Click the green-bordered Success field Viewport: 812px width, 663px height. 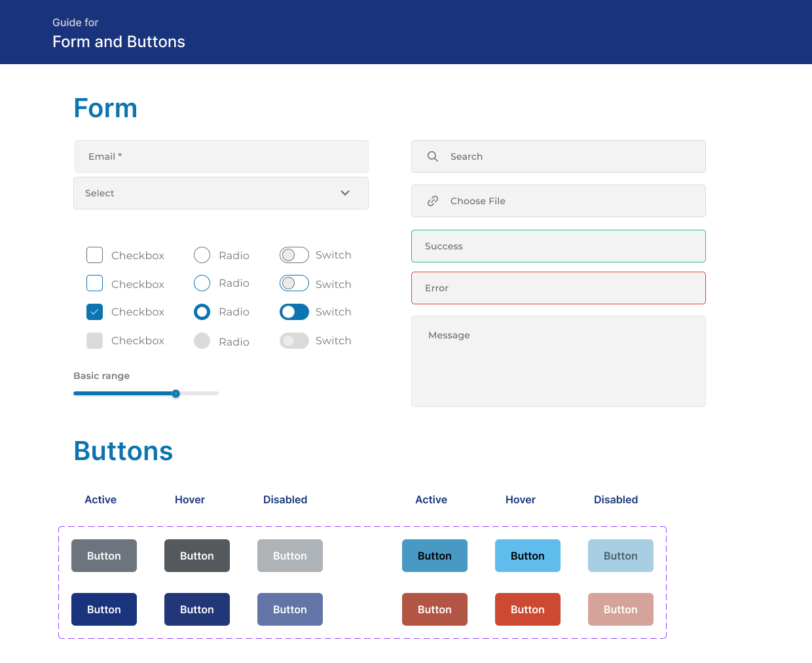558,246
